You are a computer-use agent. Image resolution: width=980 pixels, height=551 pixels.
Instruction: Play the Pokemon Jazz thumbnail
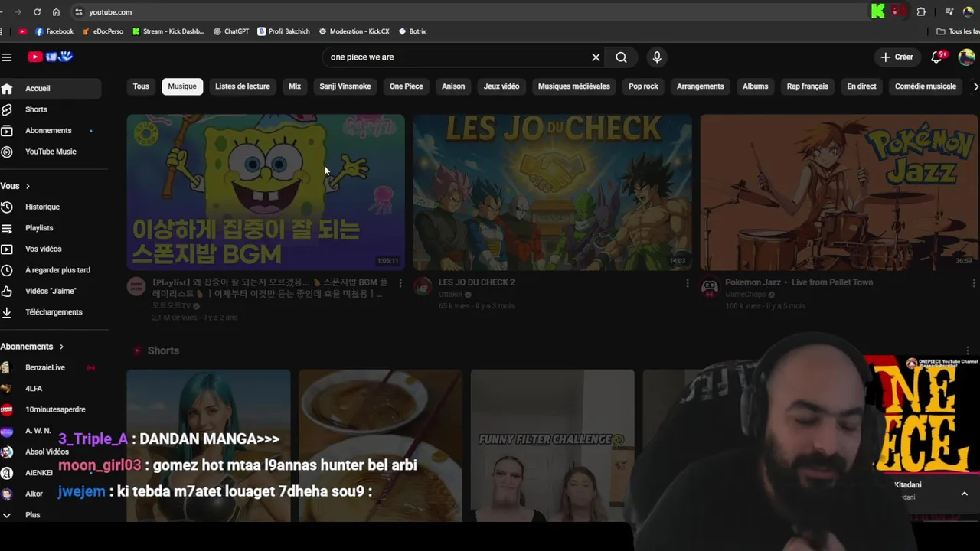tap(839, 192)
